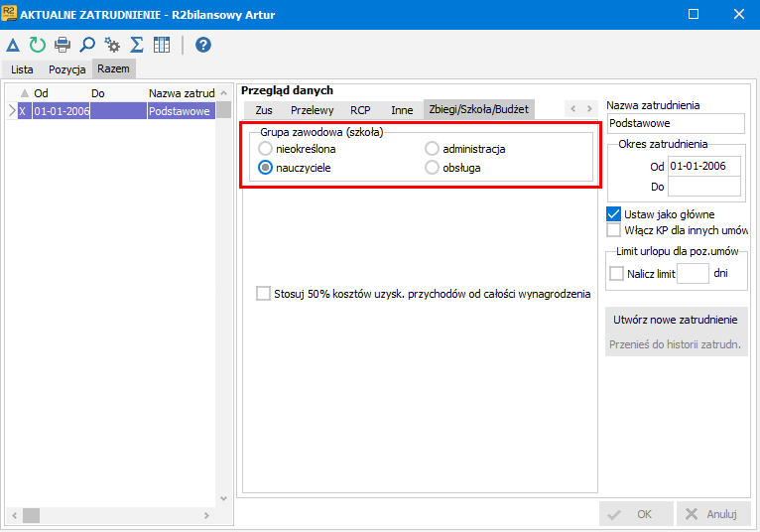Click the green refresh arrow icon
Viewport: 760px width, 532px height.
tap(38, 45)
